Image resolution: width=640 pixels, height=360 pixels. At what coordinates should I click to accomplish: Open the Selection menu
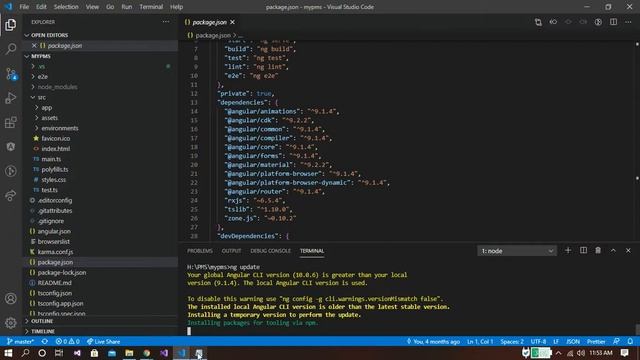[x=66, y=7]
